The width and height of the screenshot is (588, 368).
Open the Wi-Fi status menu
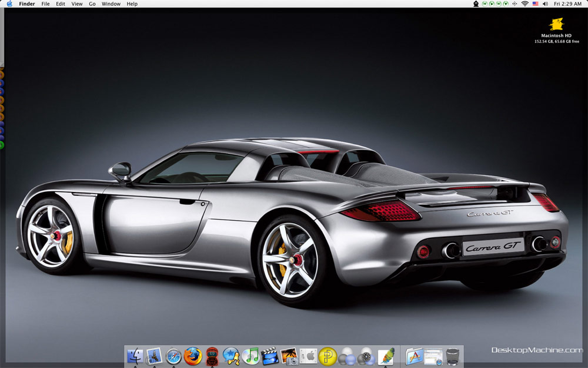point(524,4)
